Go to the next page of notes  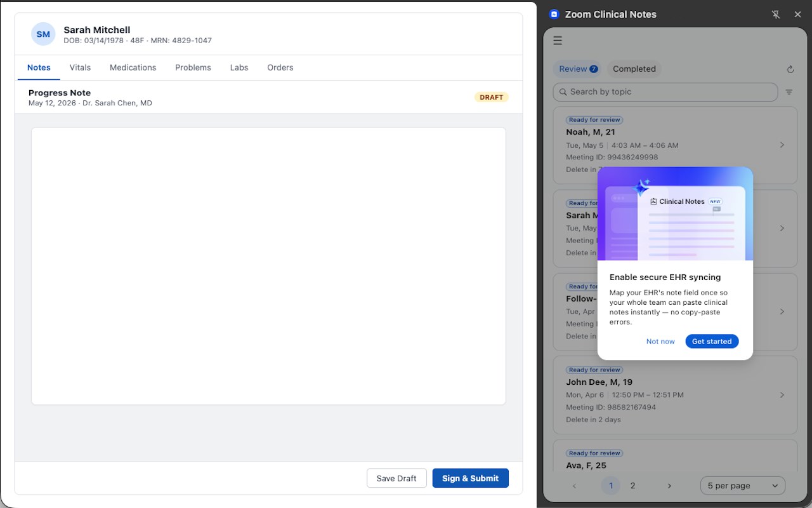click(669, 486)
